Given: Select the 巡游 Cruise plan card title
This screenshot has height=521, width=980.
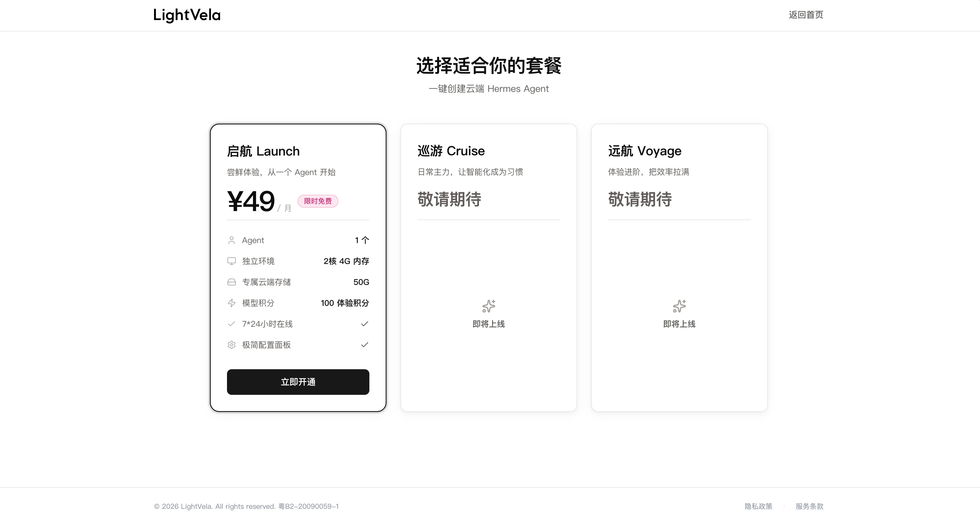Looking at the screenshot, I should 451,151.
